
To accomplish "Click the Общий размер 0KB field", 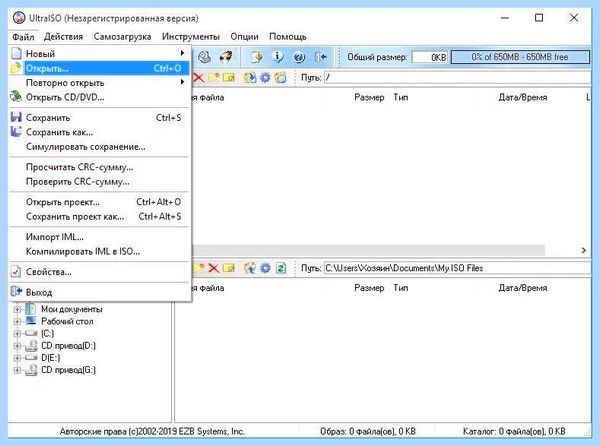I will 430,57.
